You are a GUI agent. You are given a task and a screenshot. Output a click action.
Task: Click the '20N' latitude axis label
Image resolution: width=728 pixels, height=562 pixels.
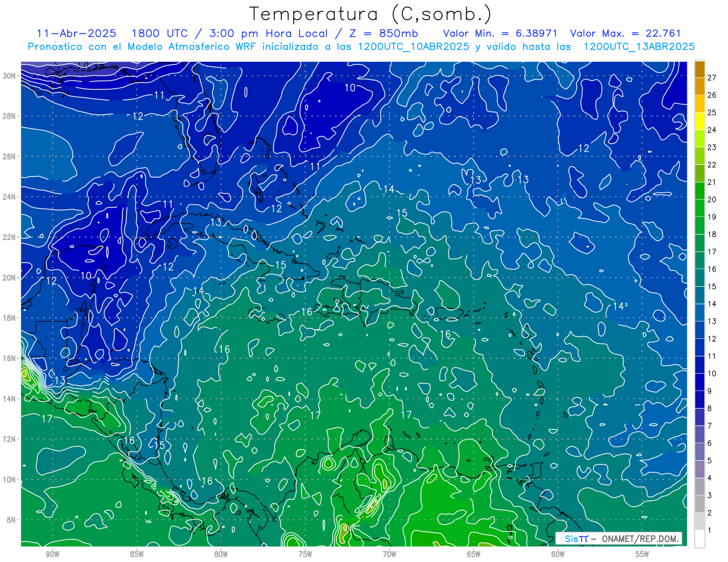click(x=10, y=278)
